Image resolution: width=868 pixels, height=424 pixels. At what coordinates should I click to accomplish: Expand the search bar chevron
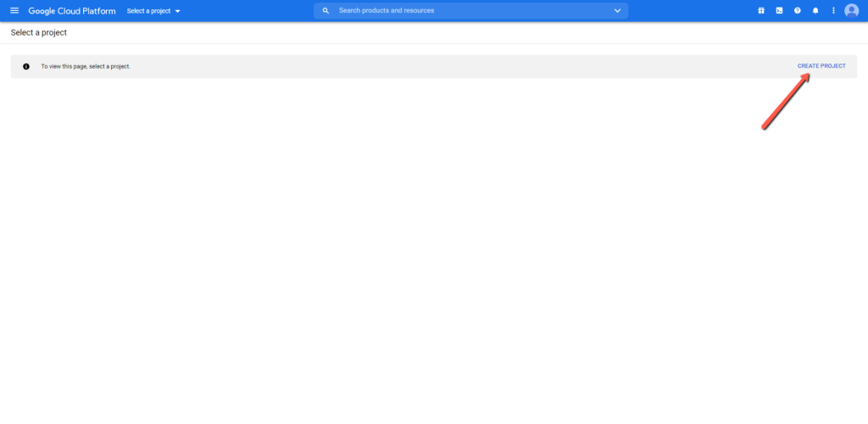617,10
